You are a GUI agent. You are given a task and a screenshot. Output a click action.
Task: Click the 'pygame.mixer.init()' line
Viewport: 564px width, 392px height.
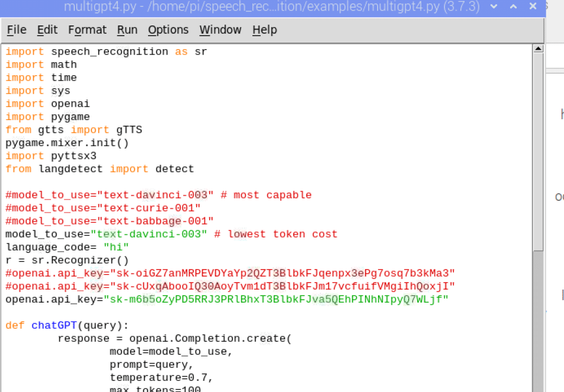67,143
